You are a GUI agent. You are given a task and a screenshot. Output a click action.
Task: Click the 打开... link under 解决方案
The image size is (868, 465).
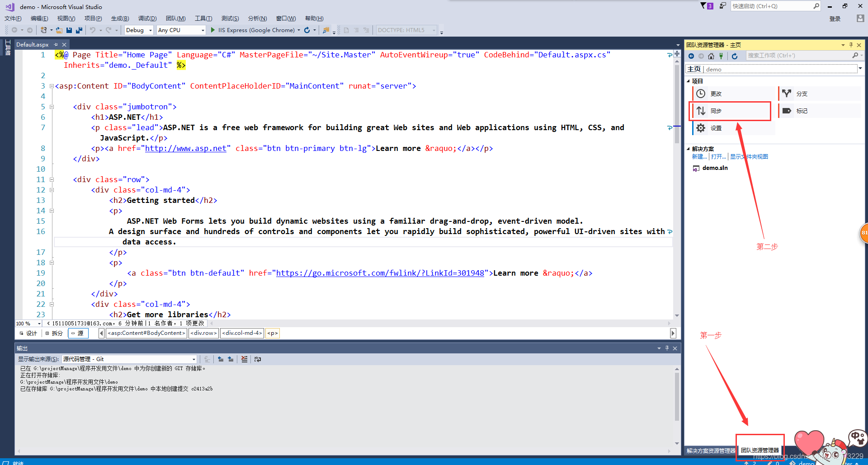click(x=718, y=157)
